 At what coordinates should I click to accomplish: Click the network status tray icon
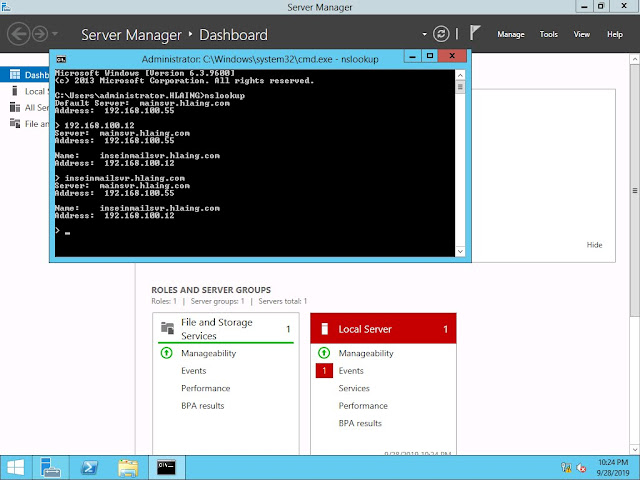pos(566,468)
